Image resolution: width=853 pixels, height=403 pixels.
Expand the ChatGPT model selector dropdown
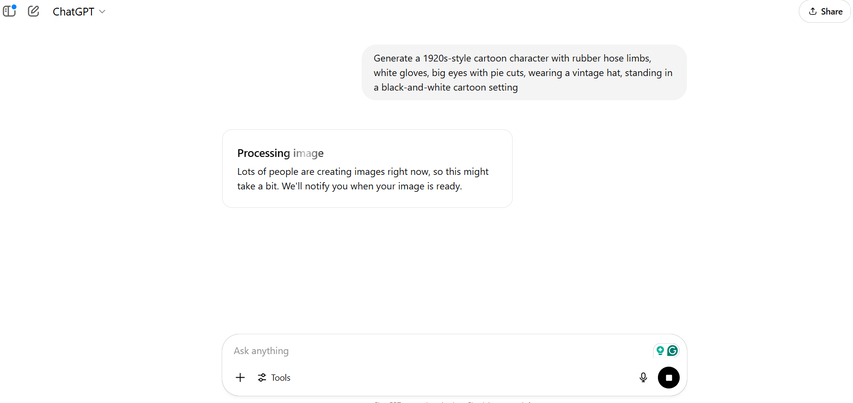pos(79,12)
